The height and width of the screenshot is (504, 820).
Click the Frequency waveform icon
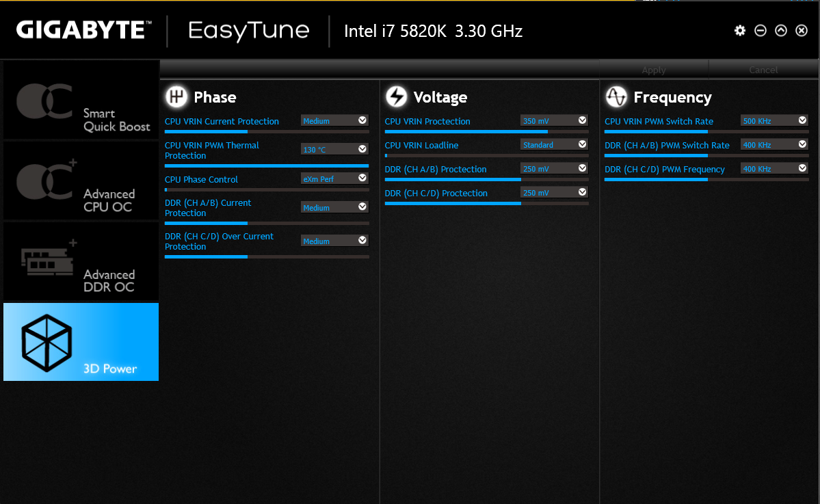(616, 96)
